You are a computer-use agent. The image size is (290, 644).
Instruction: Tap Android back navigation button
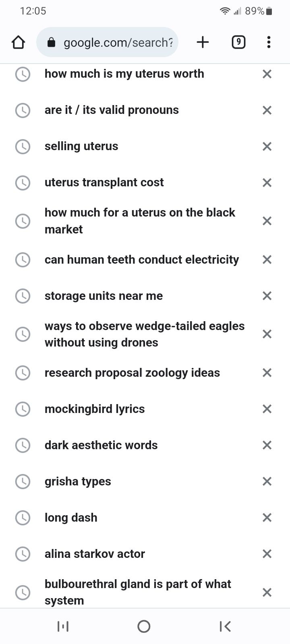pos(225,626)
